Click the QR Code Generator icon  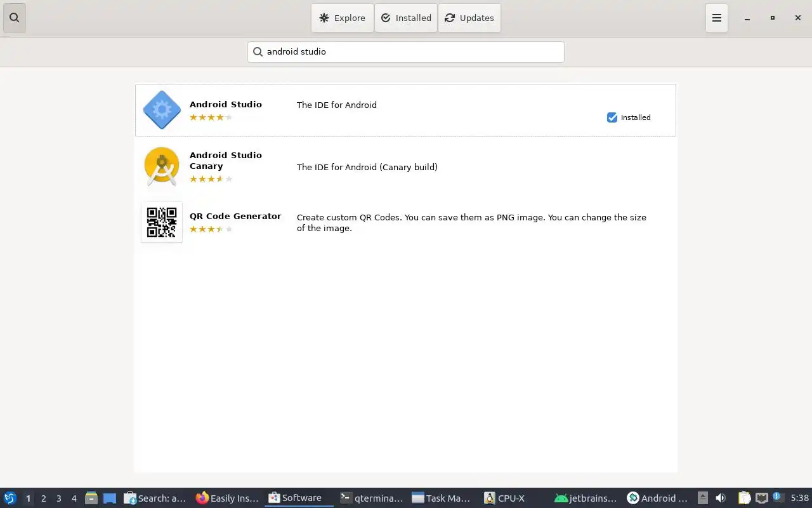[162, 222]
